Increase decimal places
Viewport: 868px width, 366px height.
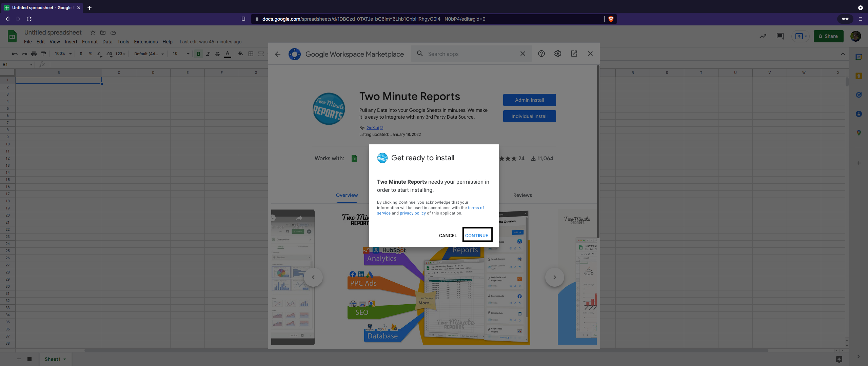(x=109, y=54)
